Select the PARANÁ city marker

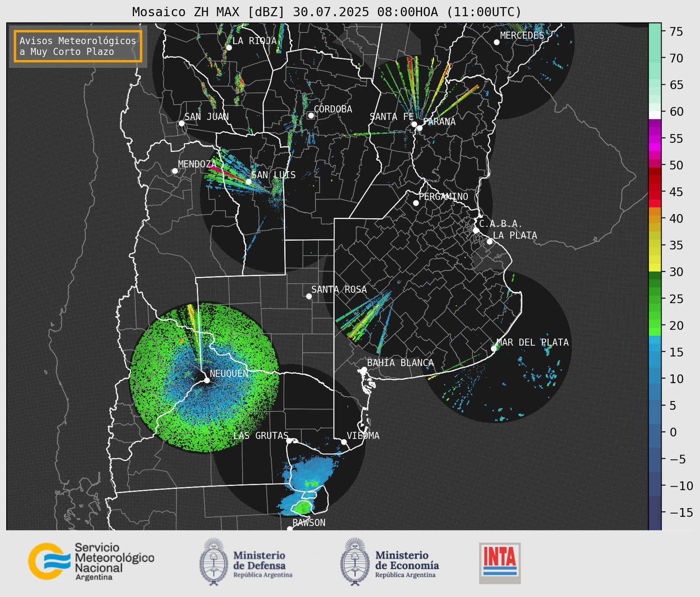point(420,128)
